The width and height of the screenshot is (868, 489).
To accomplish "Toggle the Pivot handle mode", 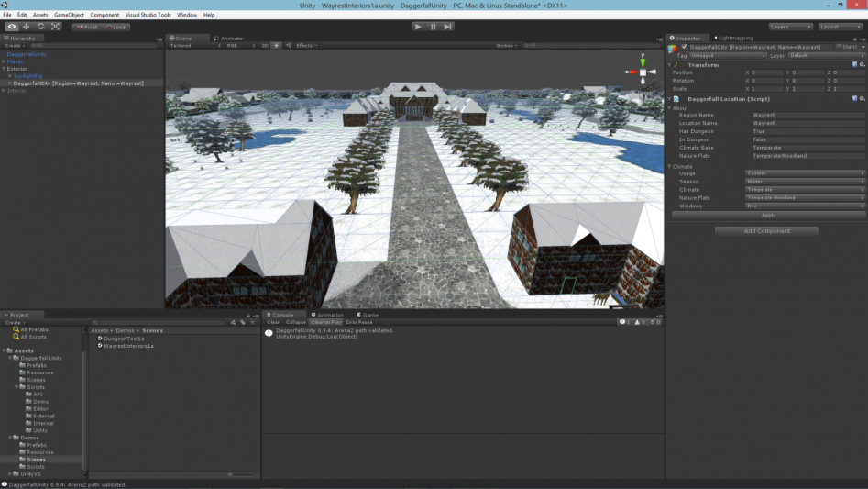I will (87, 27).
